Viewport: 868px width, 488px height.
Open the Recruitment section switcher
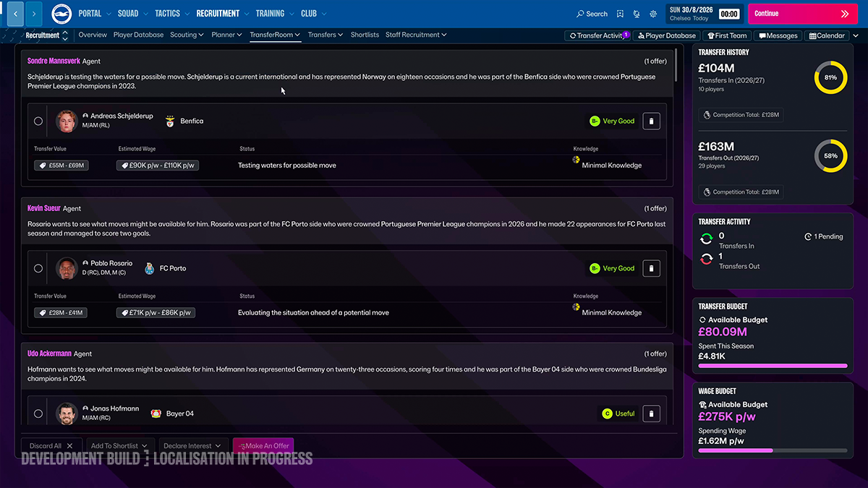coord(46,35)
